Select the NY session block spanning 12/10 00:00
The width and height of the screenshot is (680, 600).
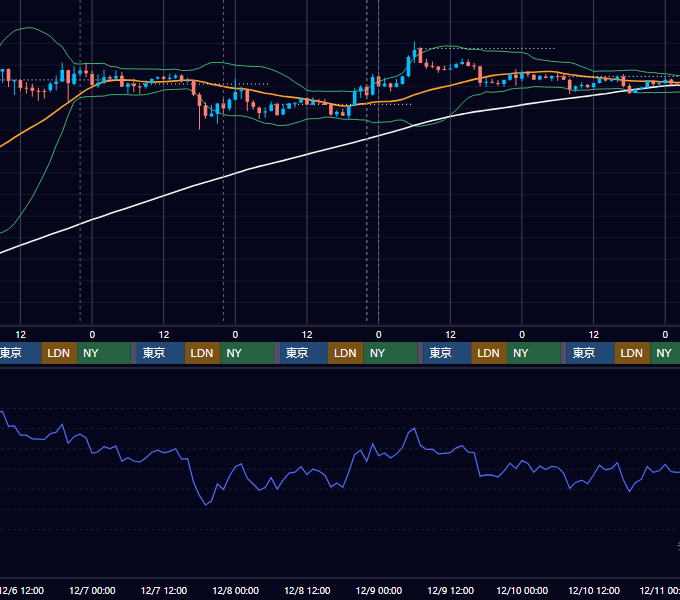tap(534, 353)
